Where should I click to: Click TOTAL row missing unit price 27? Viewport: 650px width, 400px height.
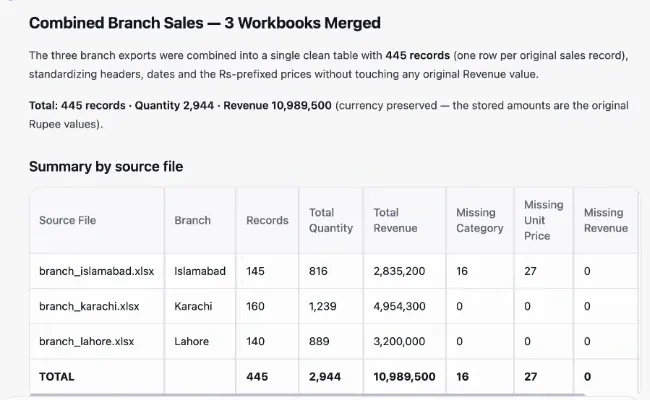[x=531, y=377]
